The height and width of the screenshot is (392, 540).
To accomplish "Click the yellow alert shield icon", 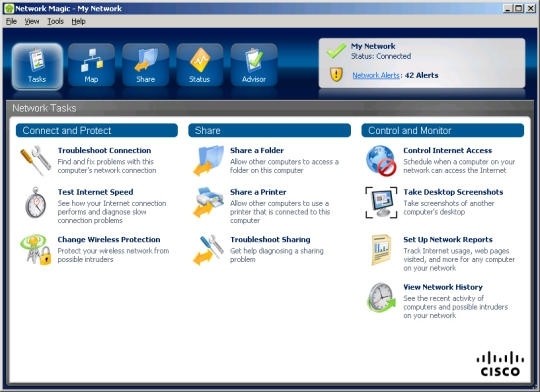I will point(336,74).
